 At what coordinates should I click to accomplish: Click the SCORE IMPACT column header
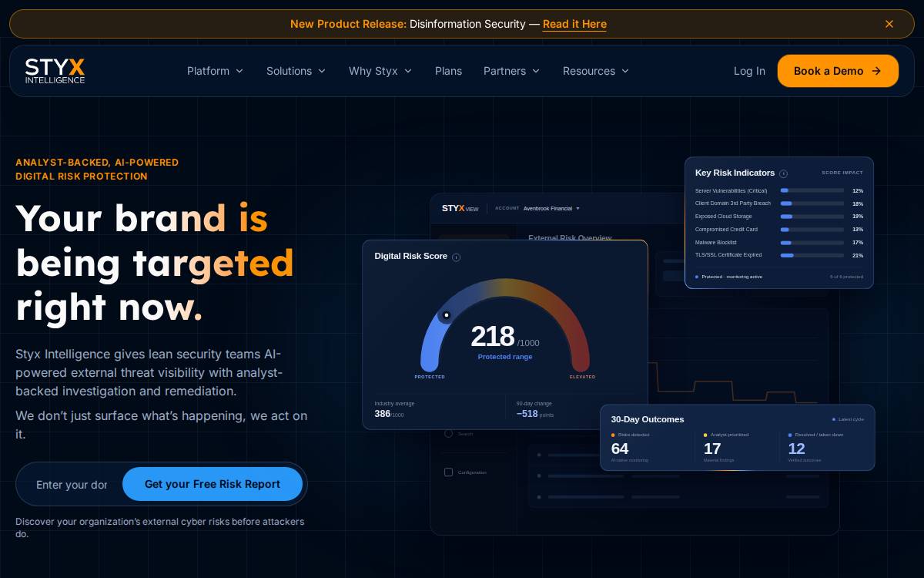coord(842,173)
